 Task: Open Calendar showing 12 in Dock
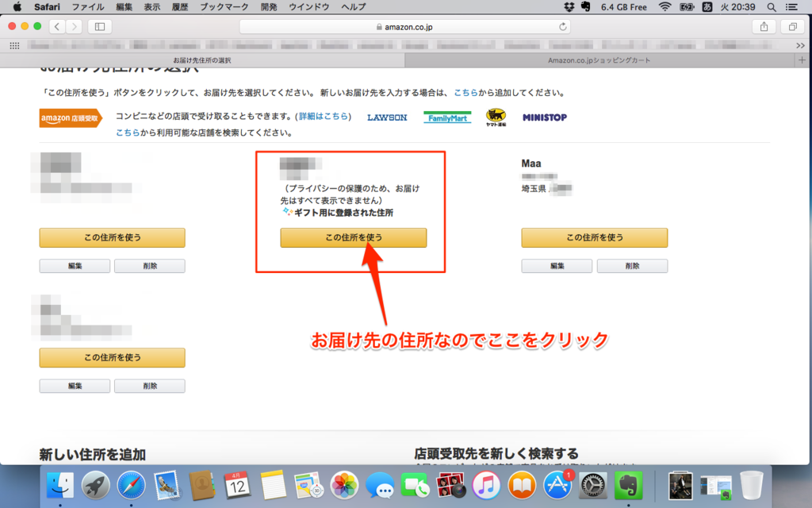[237, 486]
